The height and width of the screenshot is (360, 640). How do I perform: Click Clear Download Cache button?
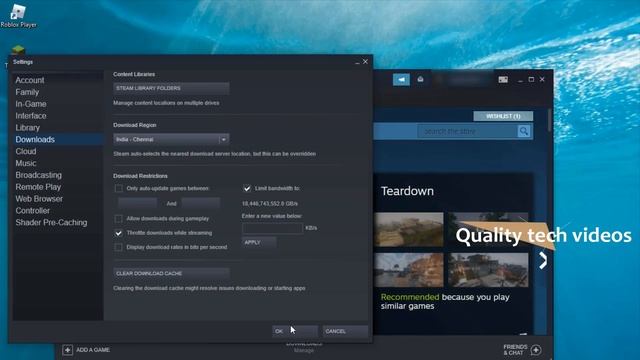(171, 273)
